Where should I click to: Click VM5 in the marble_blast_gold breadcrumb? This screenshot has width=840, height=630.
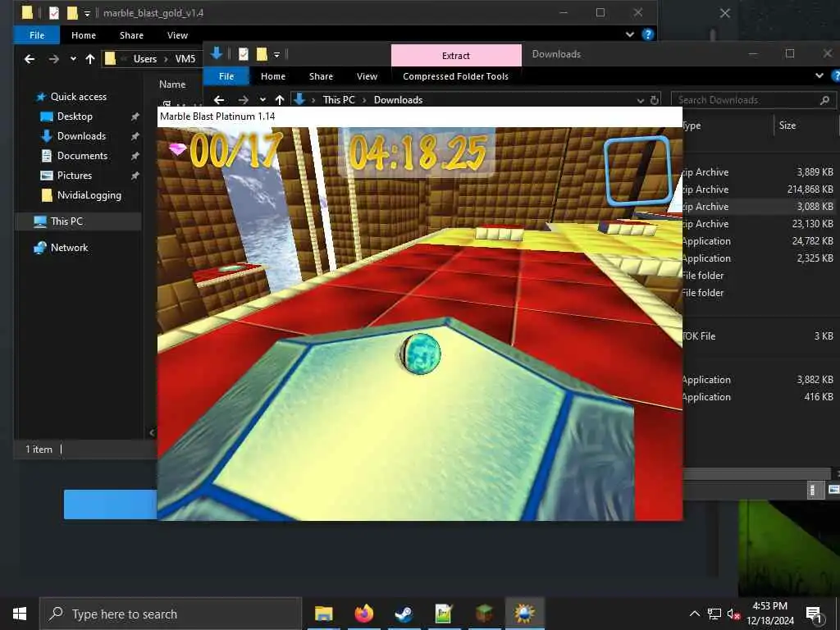click(185, 59)
